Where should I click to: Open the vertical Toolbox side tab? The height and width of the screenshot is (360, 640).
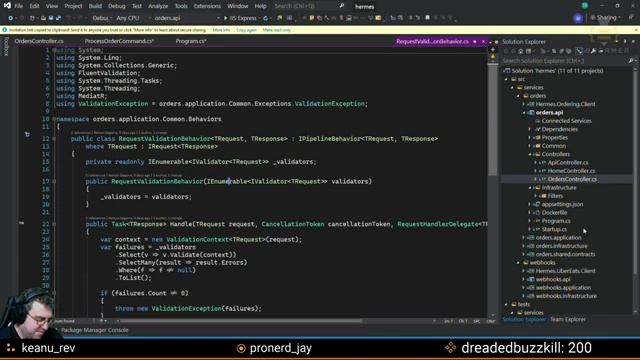tap(6, 47)
